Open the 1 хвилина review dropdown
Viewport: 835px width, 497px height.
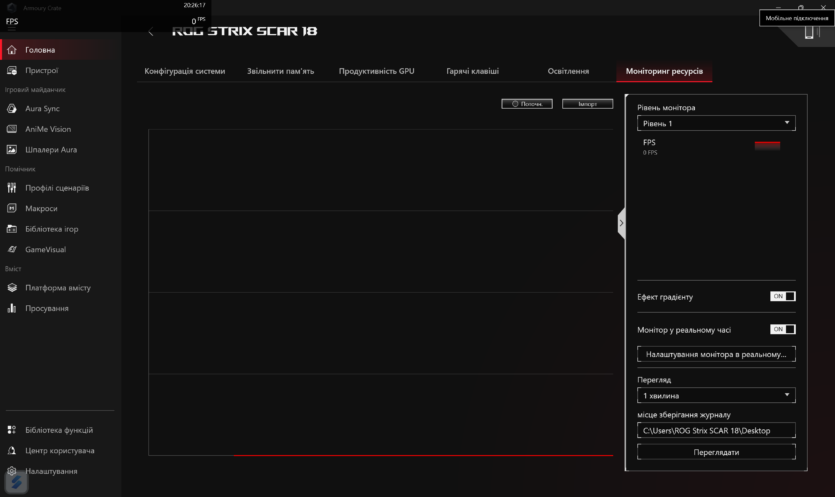(716, 395)
